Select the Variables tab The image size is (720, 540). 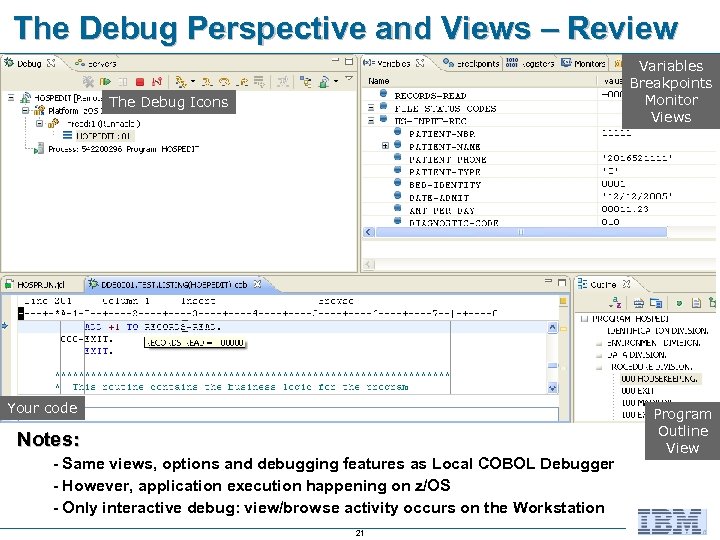pos(393,63)
